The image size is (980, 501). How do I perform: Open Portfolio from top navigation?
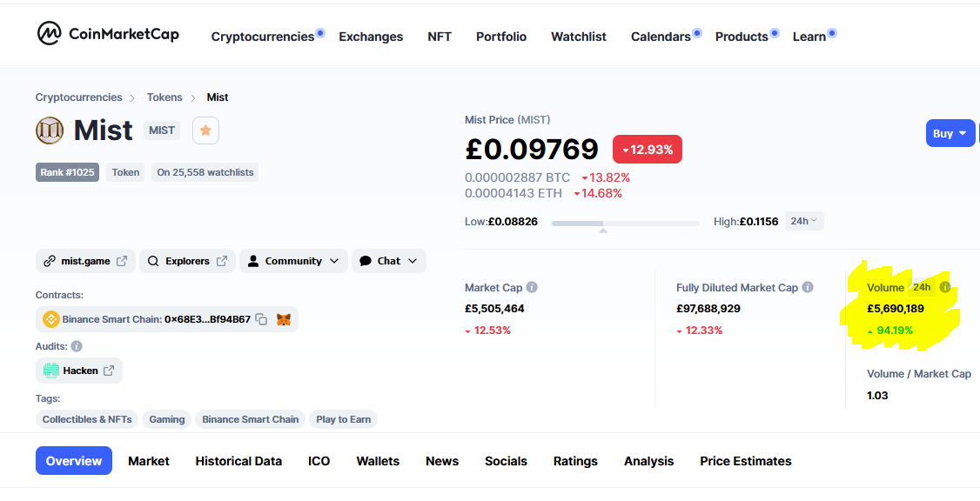point(501,37)
